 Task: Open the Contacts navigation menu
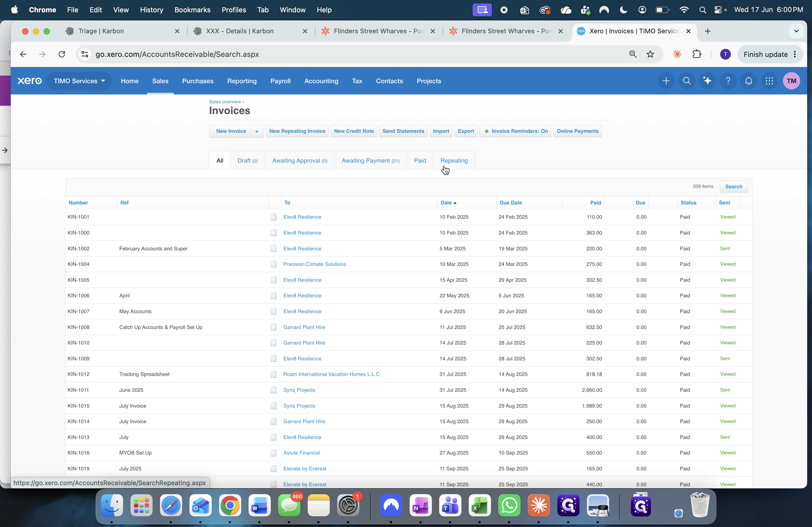[x=389, y=81]
